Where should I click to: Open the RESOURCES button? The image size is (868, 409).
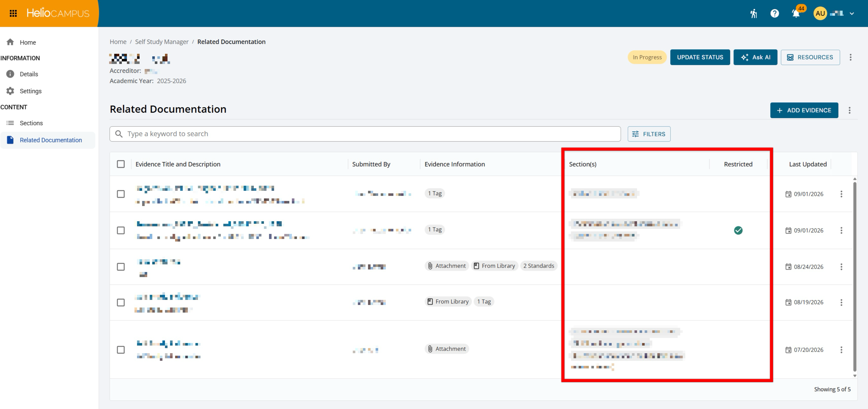tap(810, 57)
